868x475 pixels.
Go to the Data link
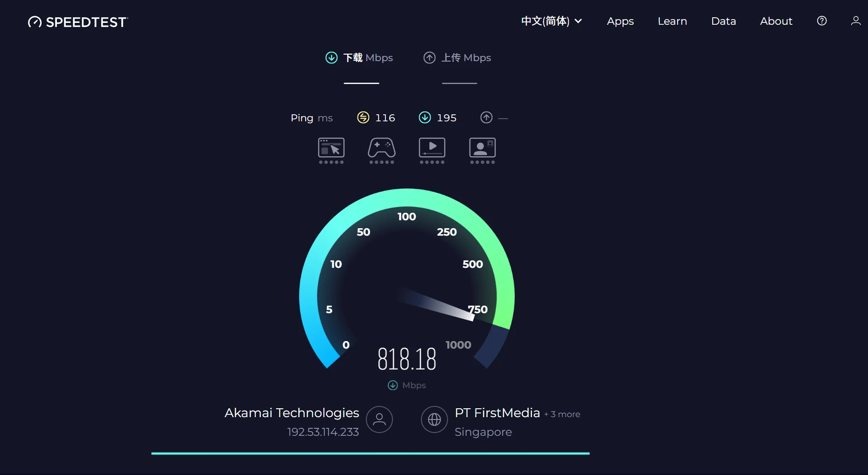(x=723, y=21)
